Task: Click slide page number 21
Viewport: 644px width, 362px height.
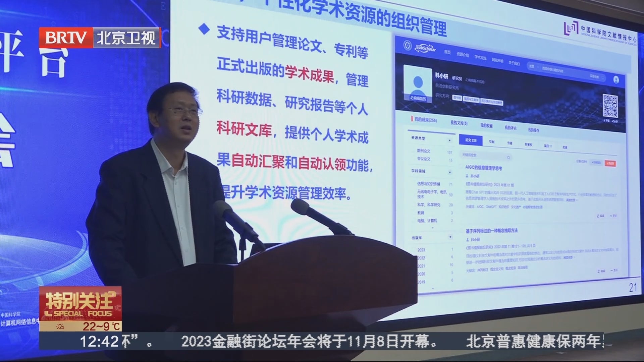Action: 633,287
